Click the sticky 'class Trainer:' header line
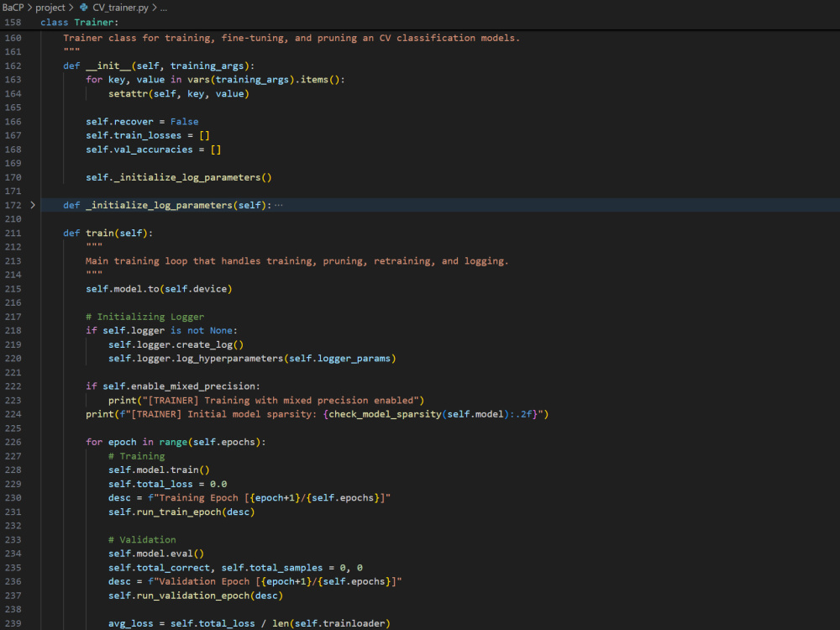 tap(79, 23)
